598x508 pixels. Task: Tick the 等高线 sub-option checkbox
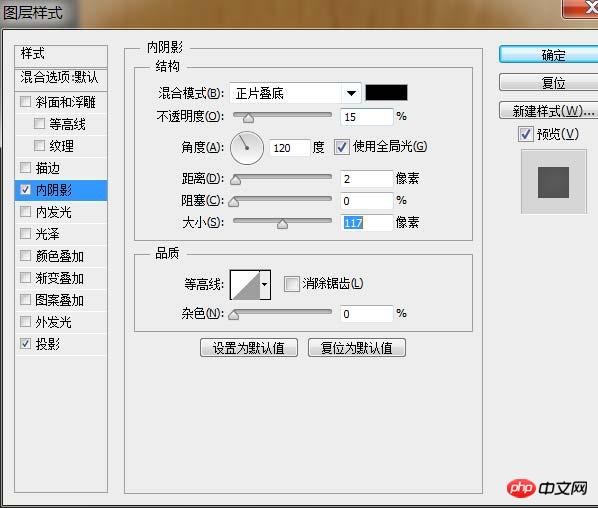click(39, 124)
